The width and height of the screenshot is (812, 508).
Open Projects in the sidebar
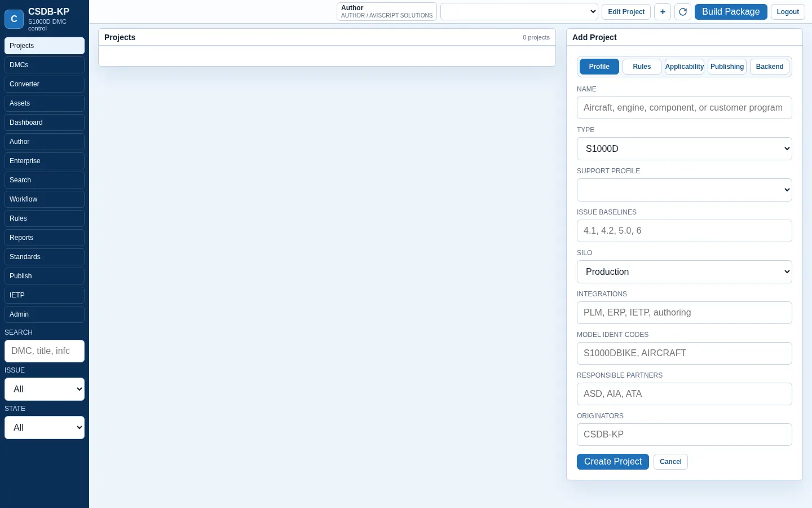tap(45, 46)
